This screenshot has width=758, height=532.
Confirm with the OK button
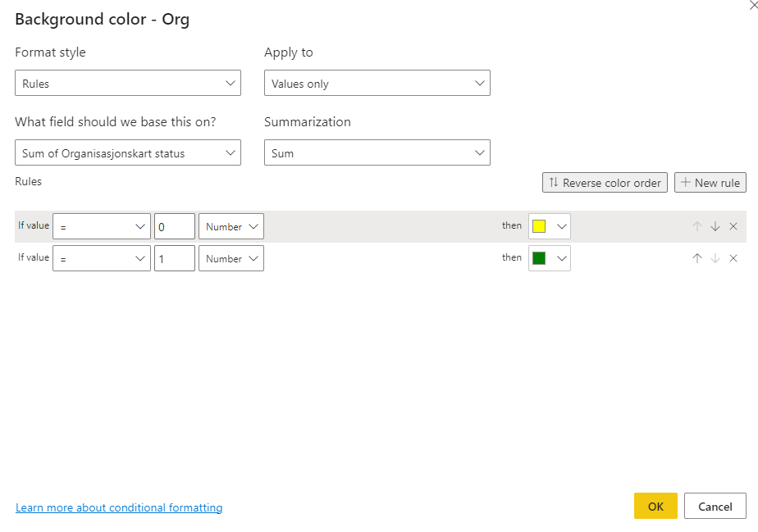[655, 506]
